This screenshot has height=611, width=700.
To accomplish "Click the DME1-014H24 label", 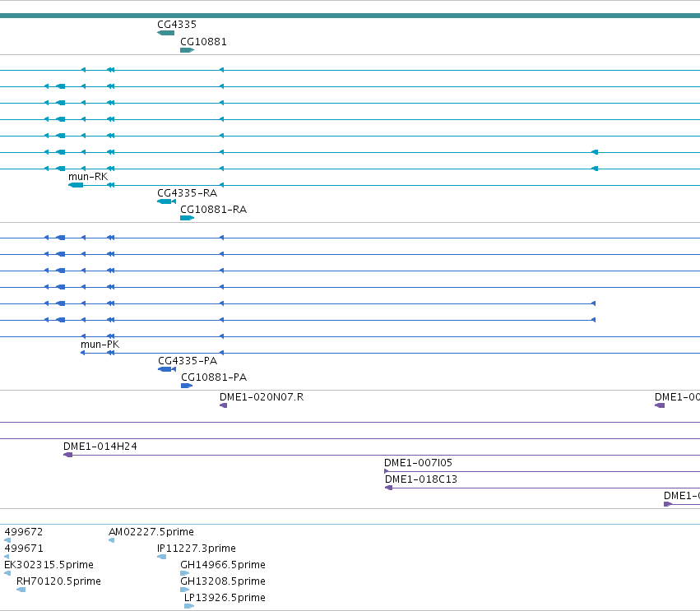I will pos(100,447).
